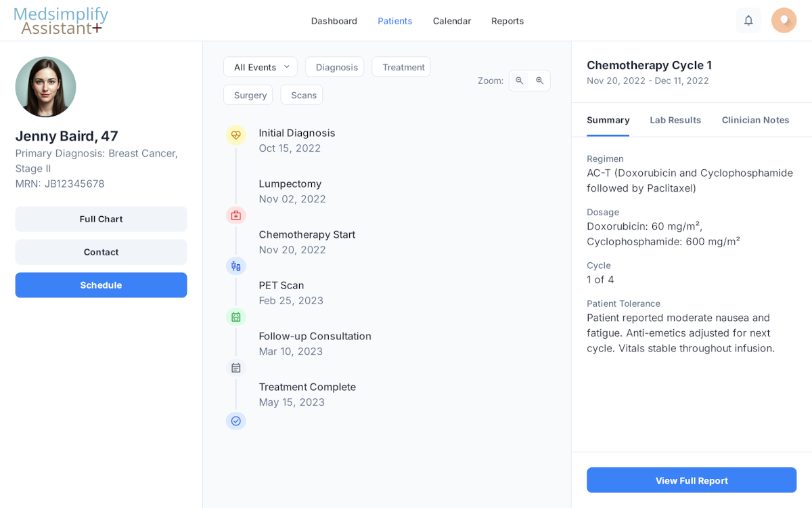Image resolution: width=812 pixels, height=508 pixels.
Task: Zoom in on the timeline
Action: coord(540,81)
